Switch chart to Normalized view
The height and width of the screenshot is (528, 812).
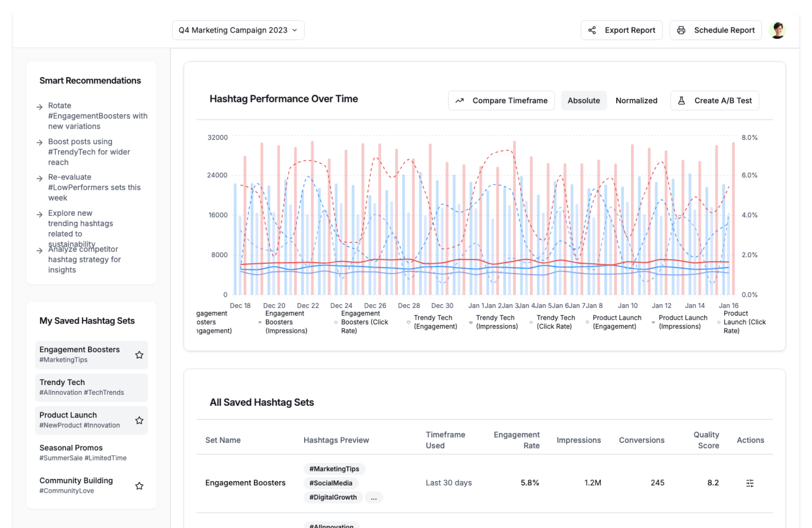click(636, 101)
